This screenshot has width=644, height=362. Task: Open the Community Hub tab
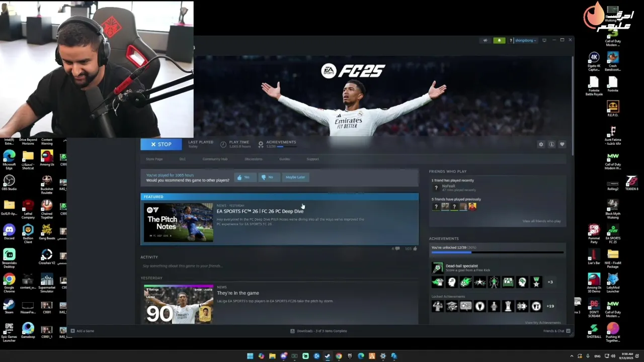pos(215,159)
